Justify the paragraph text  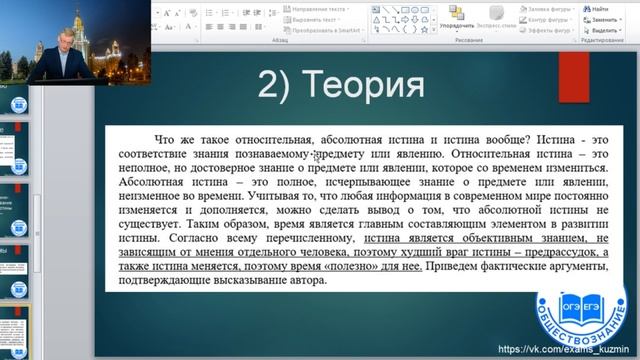tap(243, 27)
